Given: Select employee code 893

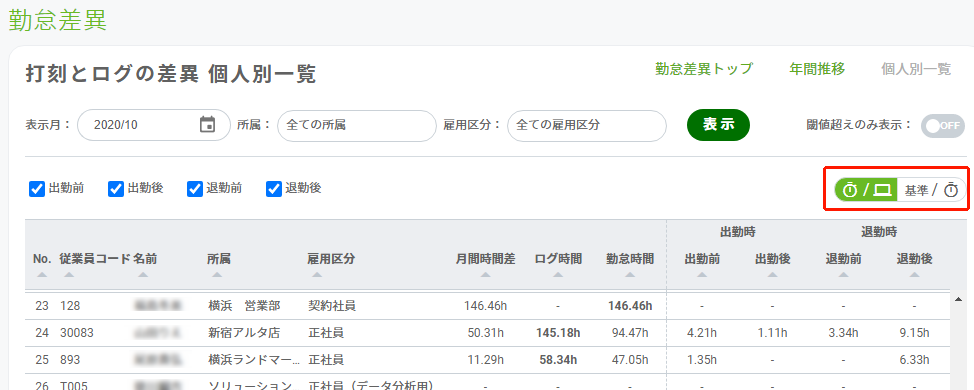Looking at the screenshot, I should (x=70, y=360).
